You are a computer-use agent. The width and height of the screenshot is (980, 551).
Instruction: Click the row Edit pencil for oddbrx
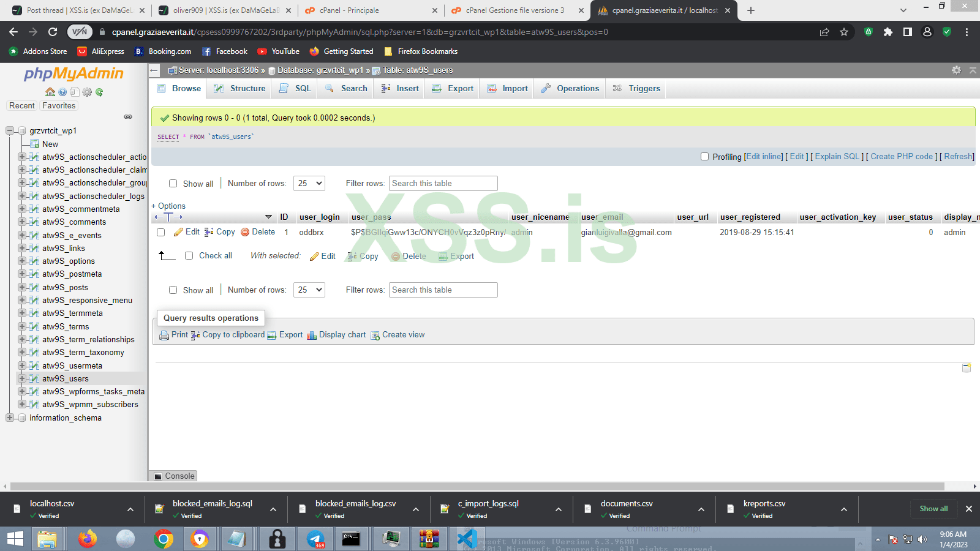coord(187,232)
